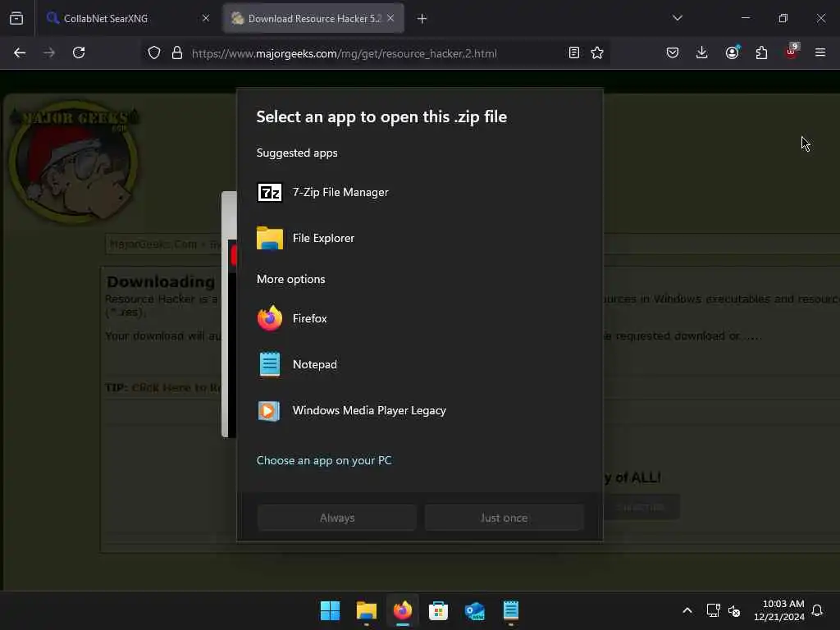The width and height of the screenshot is (840, 630).
Task: Open clock and date panel
Action: pos(779,610)
